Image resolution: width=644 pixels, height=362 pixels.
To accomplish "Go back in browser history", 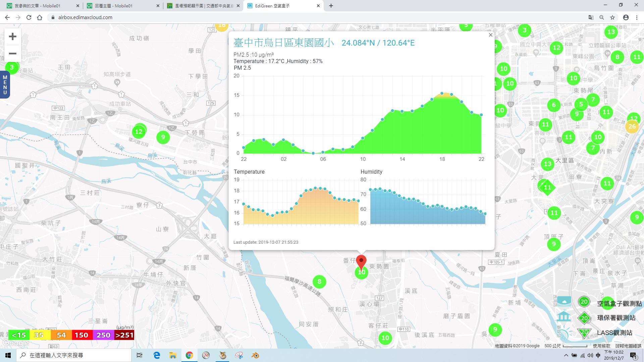I will click(x=7, y=17).
